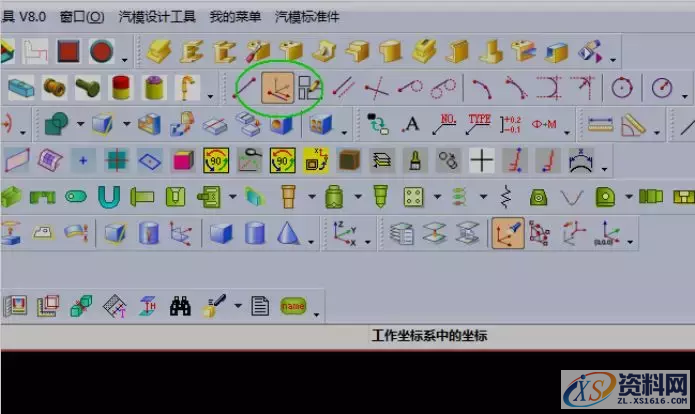This screenshot has height=414, width=695.
Task: Select the blue block primitive icon
Action: tap(221, 233)
